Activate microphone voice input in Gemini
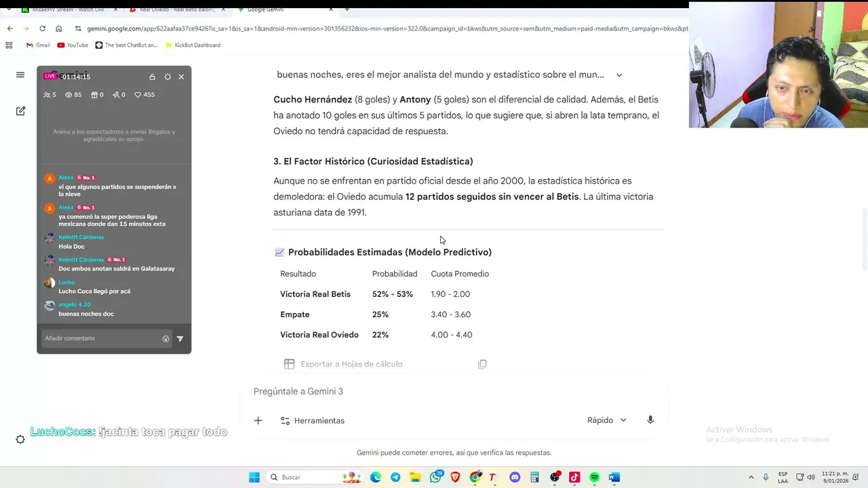 [650, 420]
